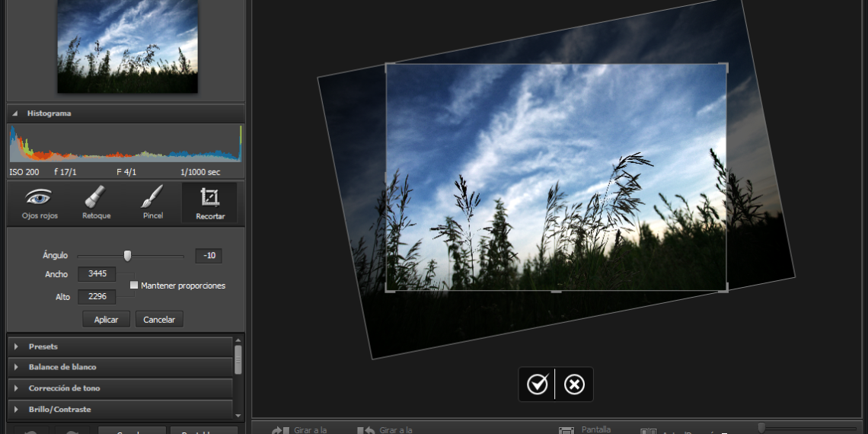This screenshot has width=868, height=434.
Task: Toggle Mantener proporciones checkbox
Action: (x=134, y=285)
